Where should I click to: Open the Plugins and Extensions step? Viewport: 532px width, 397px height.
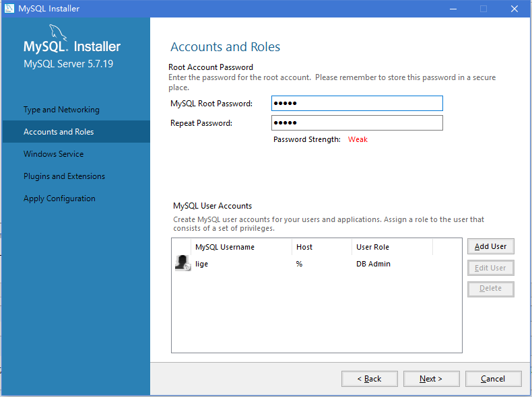click(x=64, y=176)
